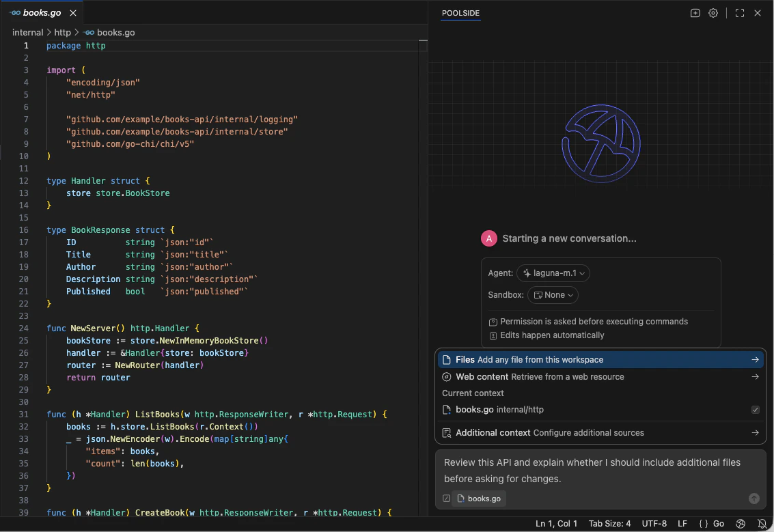Image resolution: width=774 pixels, height=532 pixels.
Task: Click arrow on the Files row
Action: [x=755, y=360]
